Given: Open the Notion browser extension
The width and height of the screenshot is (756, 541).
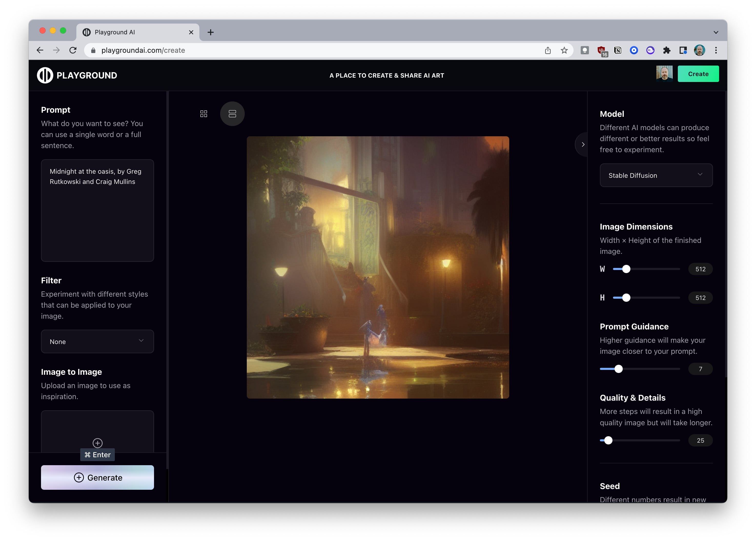Looking at the screenshot, I should tap(618, 50).
